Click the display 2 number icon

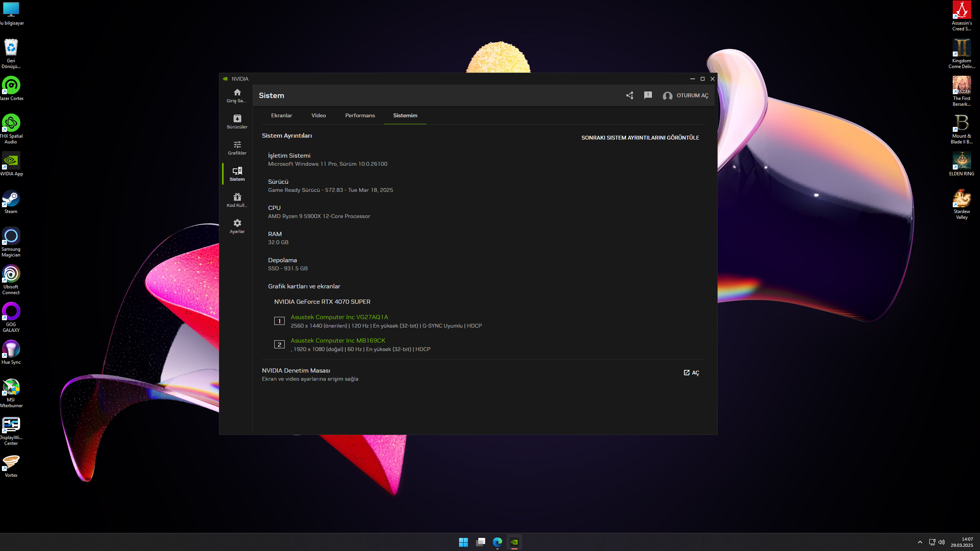(279, 345)
